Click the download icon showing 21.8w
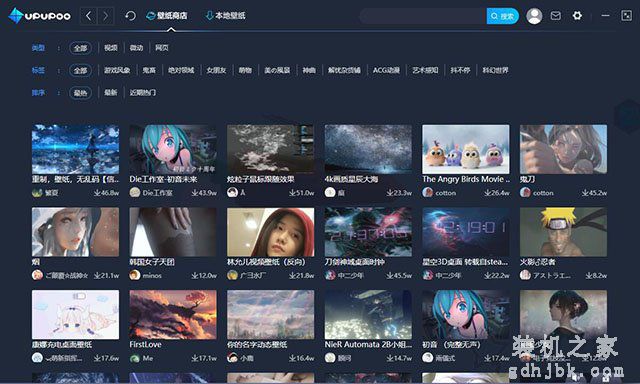The height and width of the screenshot is (384, 640). [x=292, y=275]
